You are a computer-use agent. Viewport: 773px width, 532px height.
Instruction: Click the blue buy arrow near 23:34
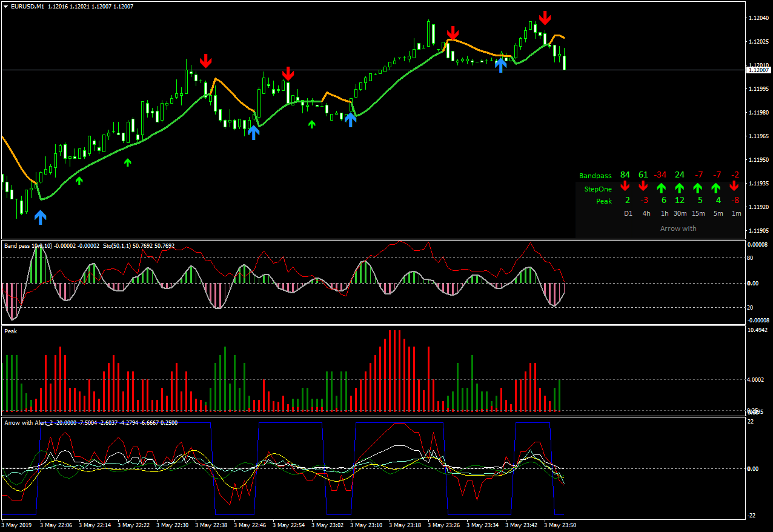click(500, 65)
